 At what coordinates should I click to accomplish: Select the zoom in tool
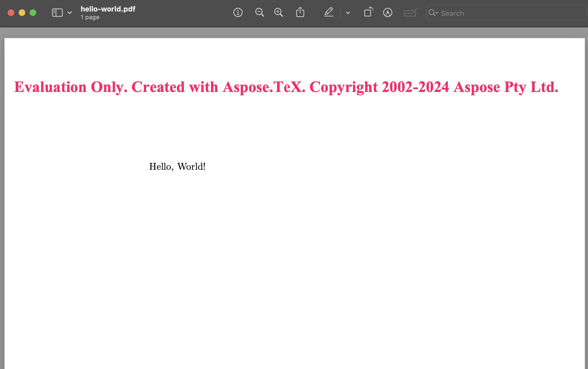coord(278,13)
